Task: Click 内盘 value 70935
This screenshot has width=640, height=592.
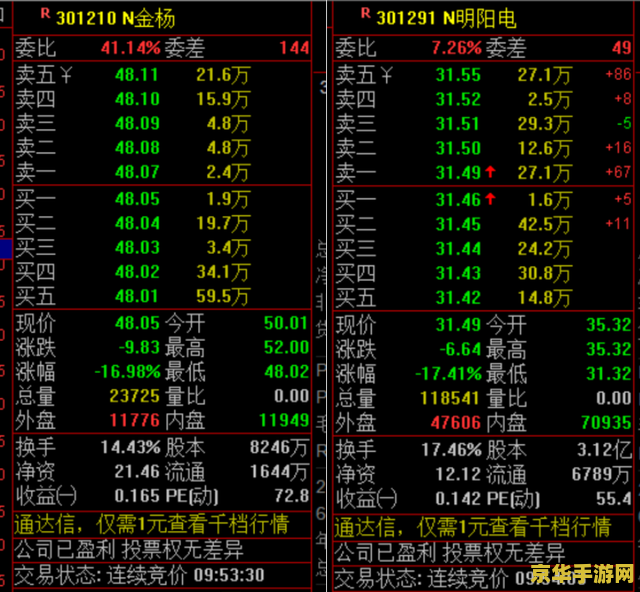Action: [606, 423]
